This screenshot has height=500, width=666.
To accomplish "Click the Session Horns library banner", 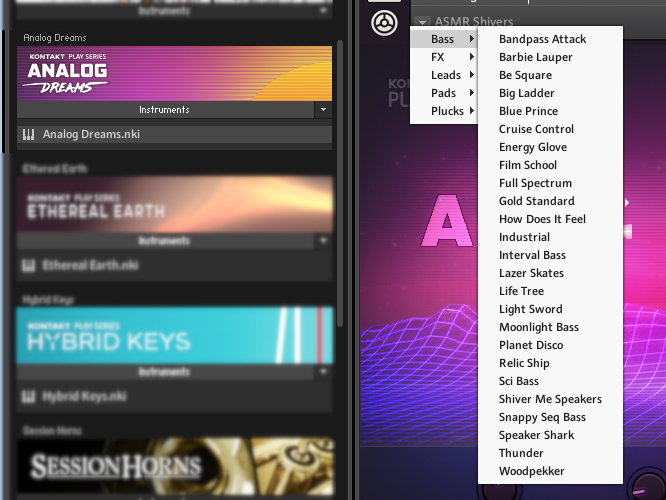I will pyautogui.click(x=174, y=466).
